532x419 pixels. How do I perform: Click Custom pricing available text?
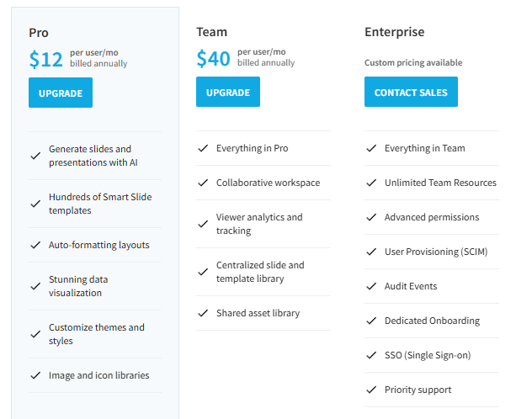coord(413,62)
